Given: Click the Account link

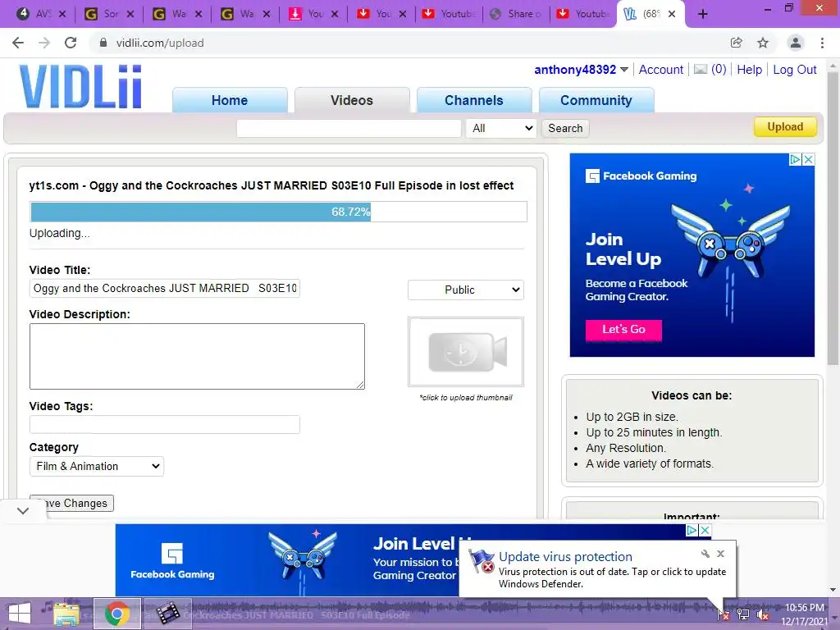Looking at the screenshot, I should click(661, 70).
